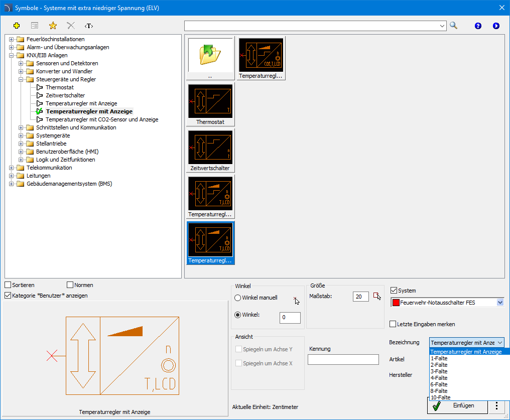Select the CO2,T,LCD Temperaturregl... thumbnail
Viewport: 510px width, 420px height.
tap(261, 58)
